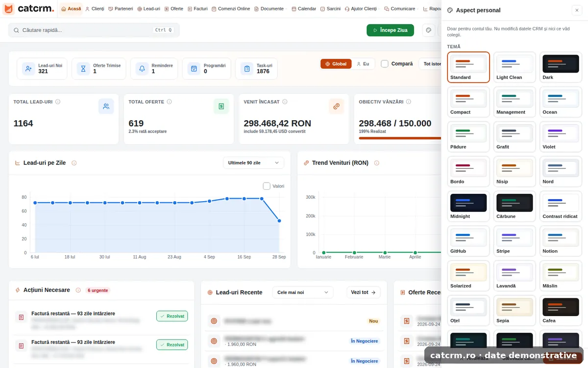This screenshot has width=588, height=368.
Task: Enable the Compară checkbox
Action: click(385, 64)
